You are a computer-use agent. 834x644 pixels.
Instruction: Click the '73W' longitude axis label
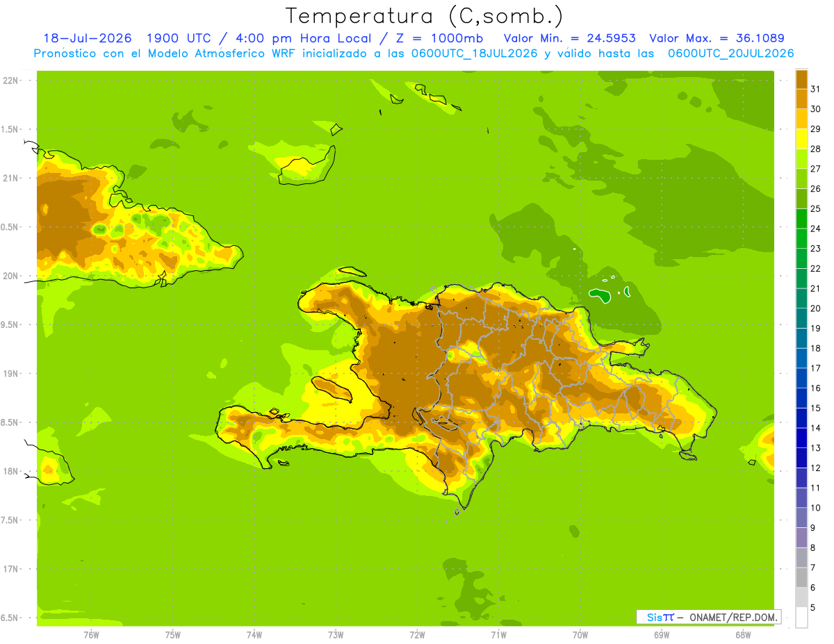336,635
